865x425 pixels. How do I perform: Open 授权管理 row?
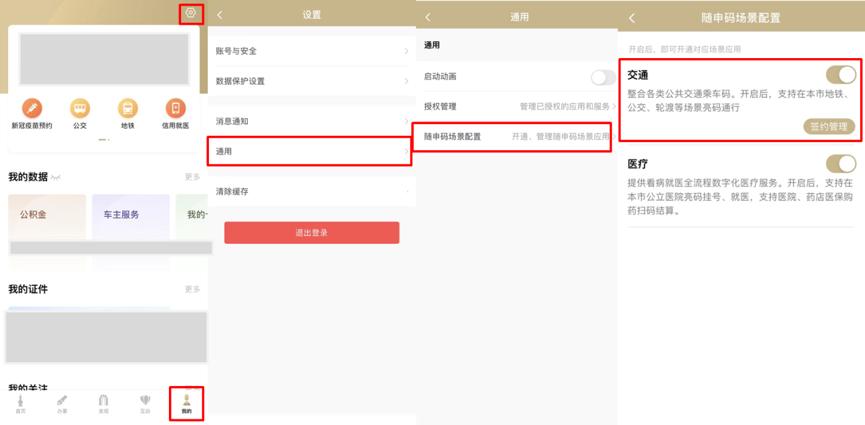[515, 107]
